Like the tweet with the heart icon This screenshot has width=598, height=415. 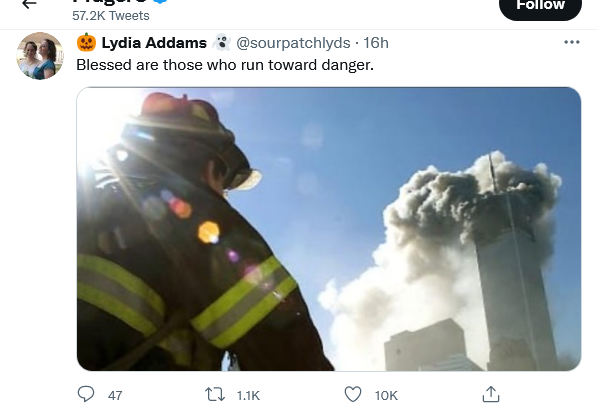(353, 394)
